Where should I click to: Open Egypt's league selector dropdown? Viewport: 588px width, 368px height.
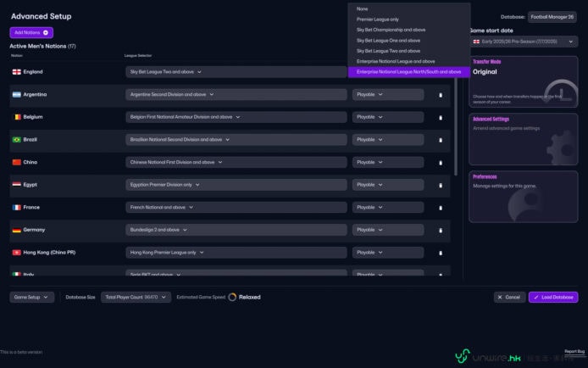[x=236, y=185]
